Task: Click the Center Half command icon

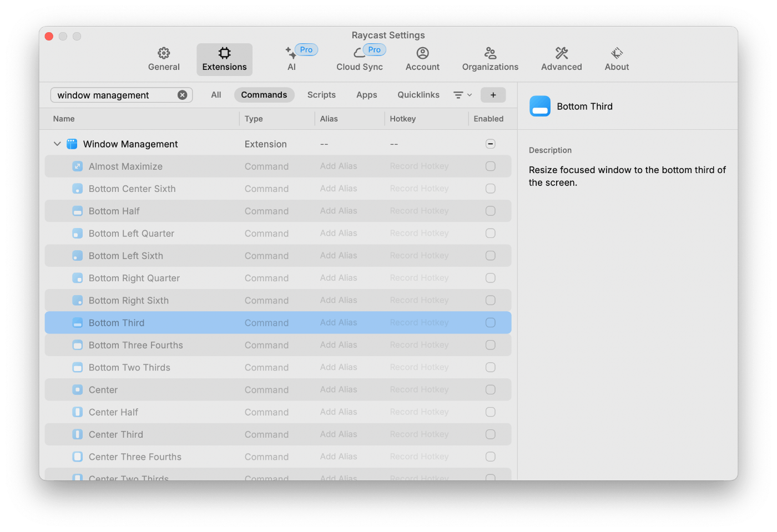Action: coord(78,412)
